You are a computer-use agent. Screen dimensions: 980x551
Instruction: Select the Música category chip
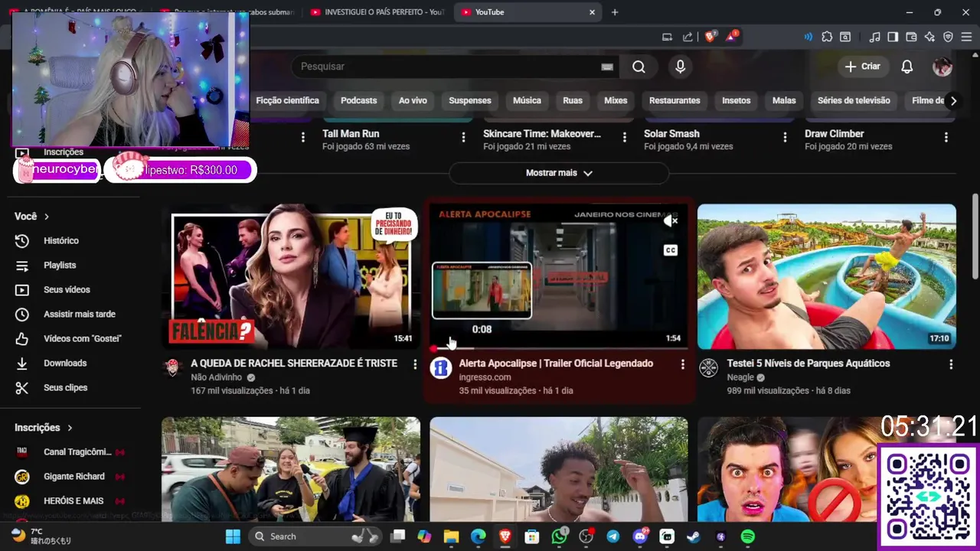527,100
